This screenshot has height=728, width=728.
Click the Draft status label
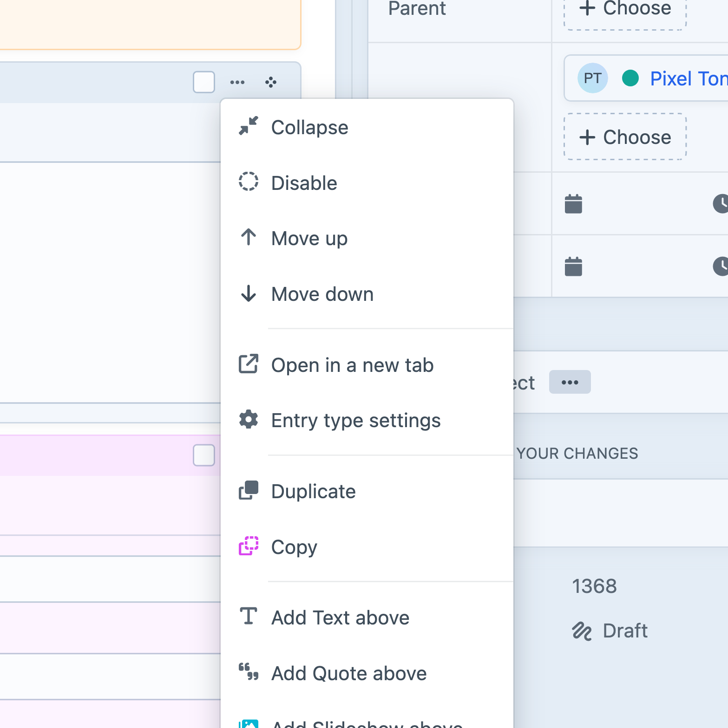pyautogui.click(x=625, y=630)
